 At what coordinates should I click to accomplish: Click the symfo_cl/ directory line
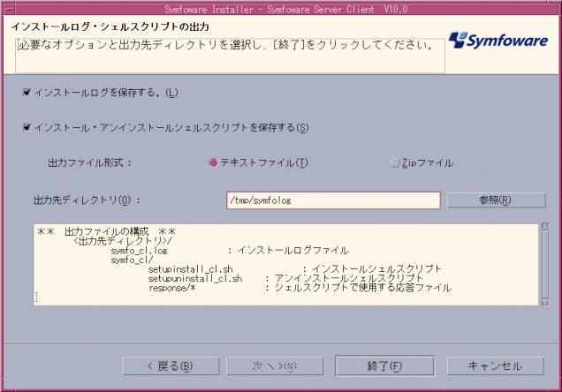tap(132, 260)
